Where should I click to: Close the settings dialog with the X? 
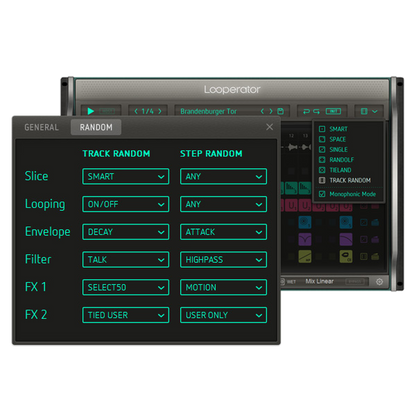(270, 127)
